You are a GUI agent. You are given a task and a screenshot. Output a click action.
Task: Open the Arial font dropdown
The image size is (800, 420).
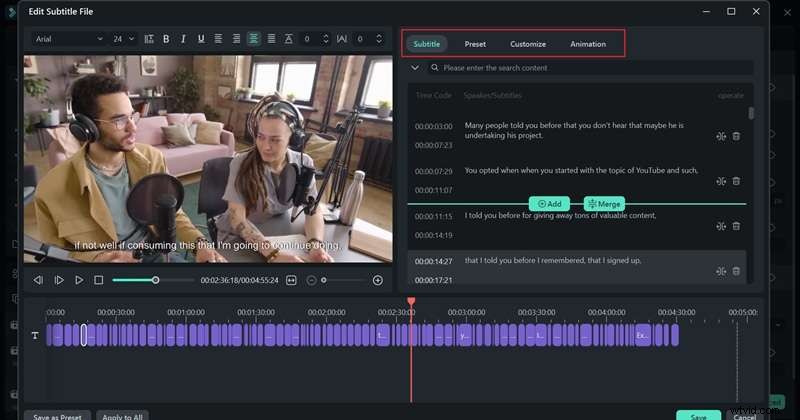click(69, 39)
